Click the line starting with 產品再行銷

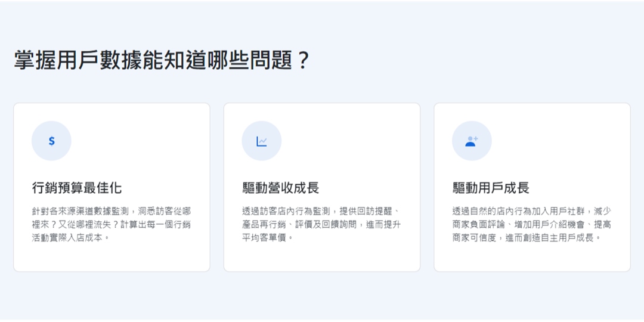[321, 224]
